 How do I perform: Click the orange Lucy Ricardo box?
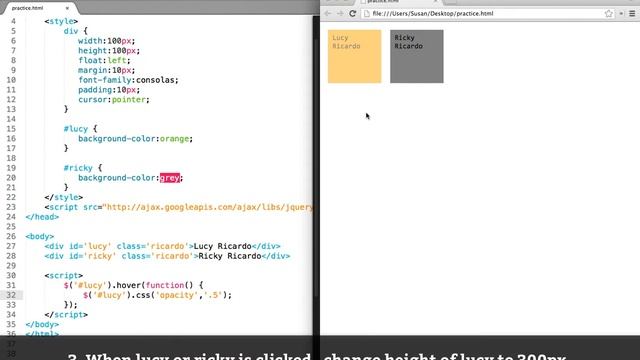tap(354, 56)
